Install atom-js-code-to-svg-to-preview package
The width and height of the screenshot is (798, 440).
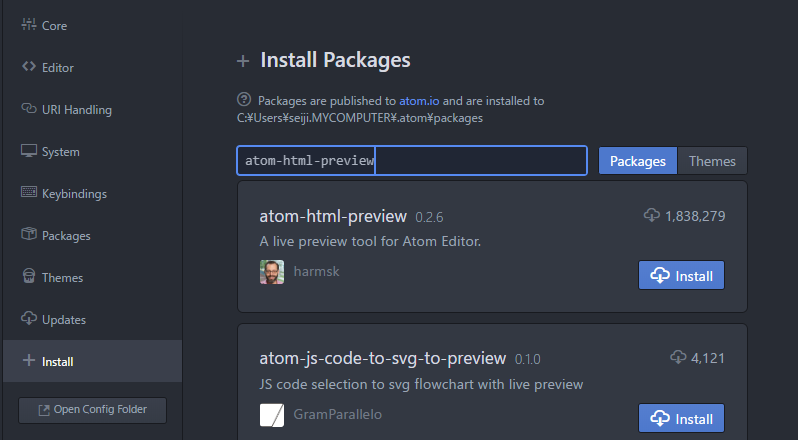[x=681, y=418]
